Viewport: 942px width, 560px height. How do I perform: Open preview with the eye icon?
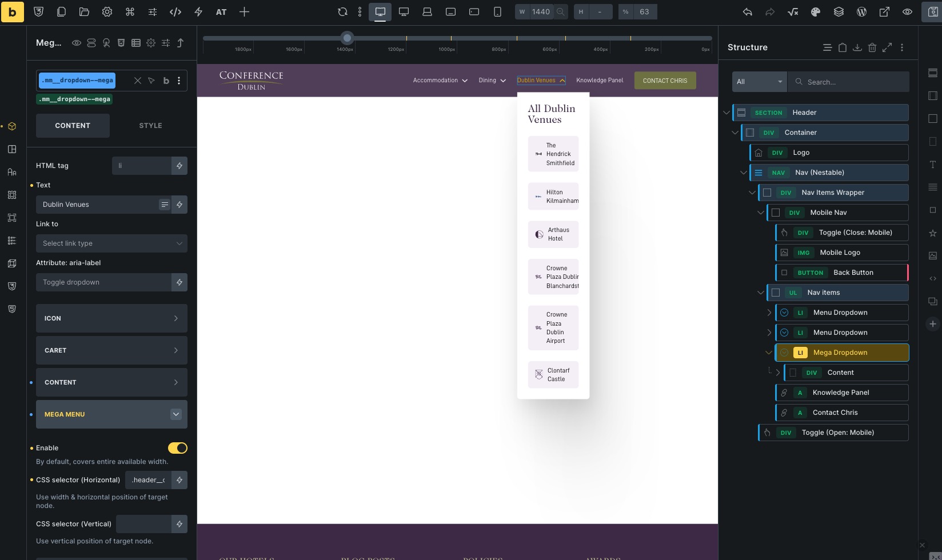click(x=907, y=12)
